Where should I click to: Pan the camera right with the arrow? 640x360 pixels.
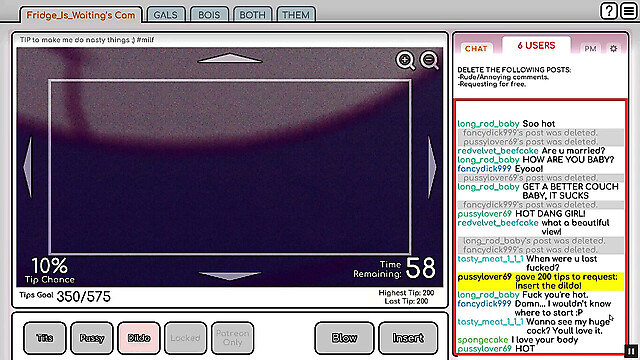432,167
